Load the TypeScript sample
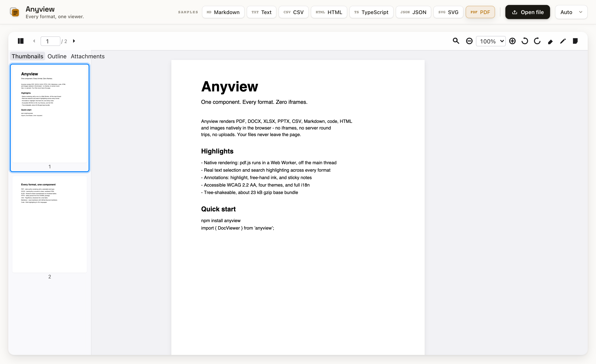 point(371,12)
